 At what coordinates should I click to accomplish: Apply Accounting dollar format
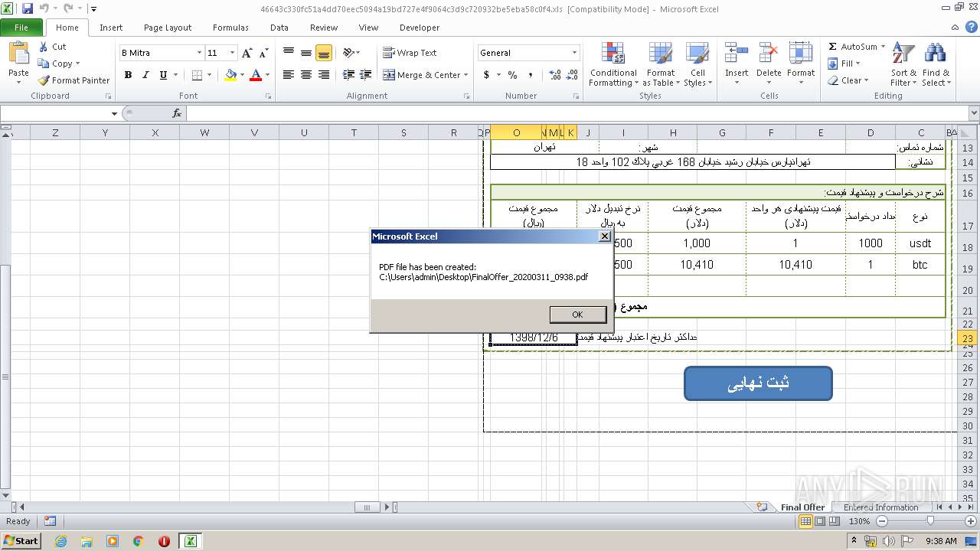pyautogui.click(x=486, y=75)
